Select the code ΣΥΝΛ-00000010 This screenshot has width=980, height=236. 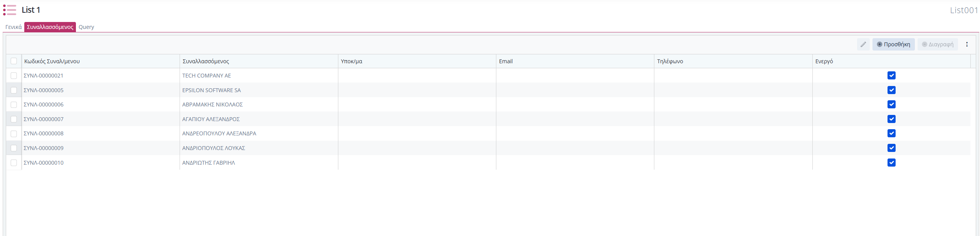pos(44,163)
